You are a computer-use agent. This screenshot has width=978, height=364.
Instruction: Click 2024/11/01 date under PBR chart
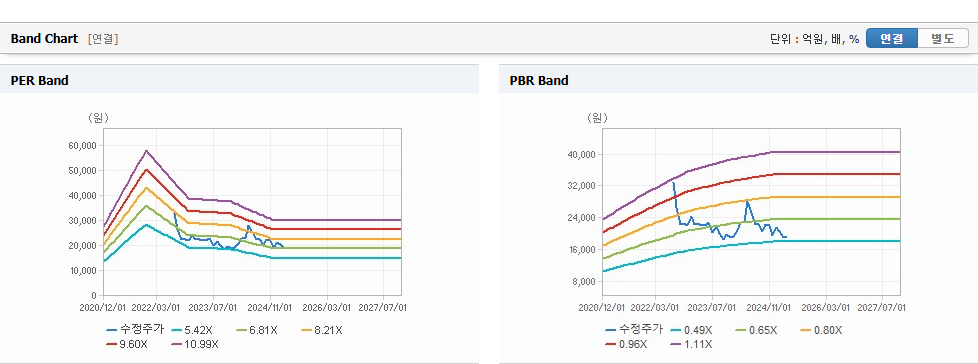769,308
